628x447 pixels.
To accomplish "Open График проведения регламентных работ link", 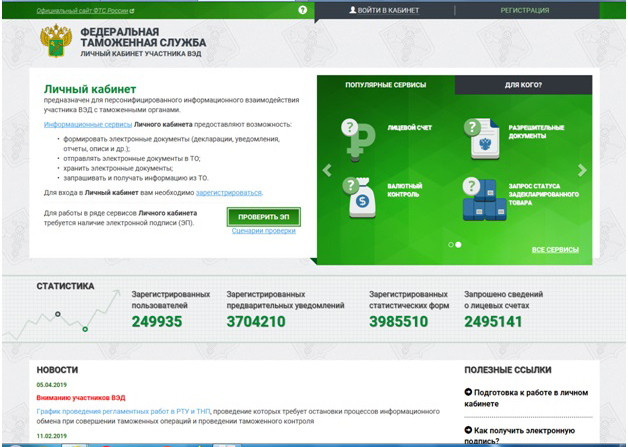I will point(123,411).
